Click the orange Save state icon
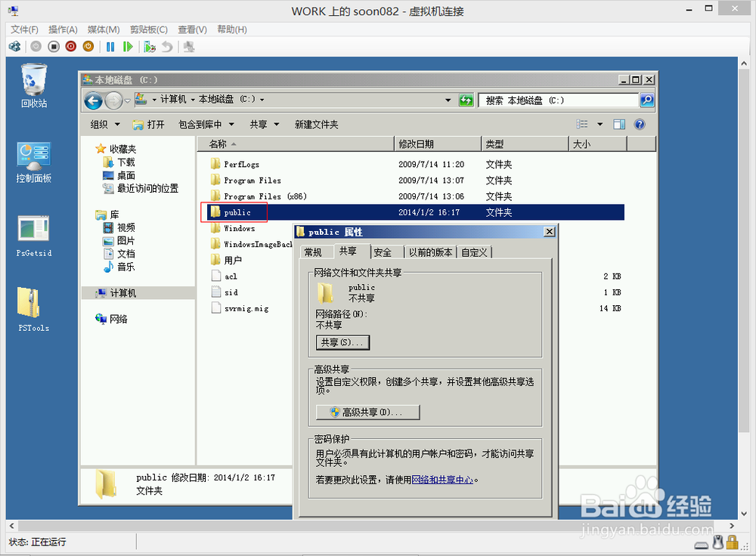The width and height of the screenshot is (756, 556). [x=88, y=47]
